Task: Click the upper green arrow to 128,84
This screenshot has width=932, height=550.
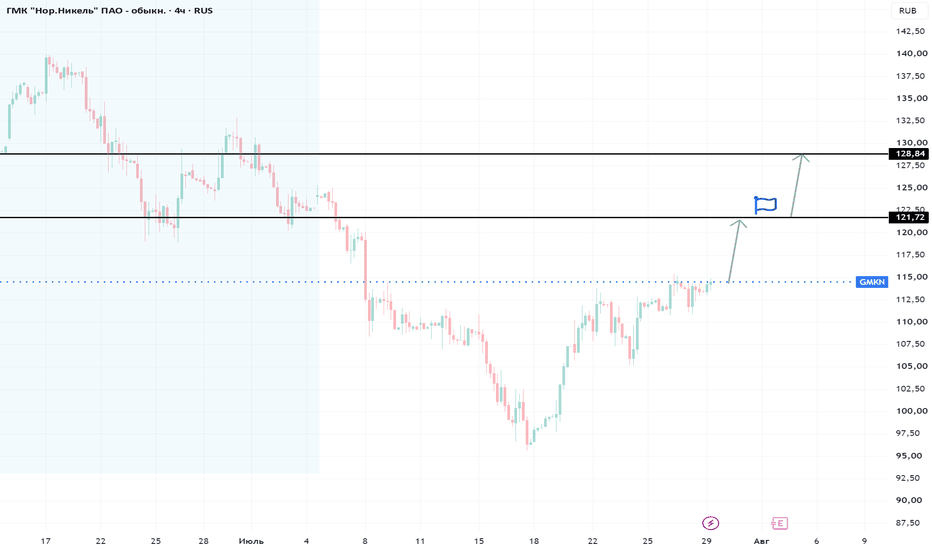Action: [x=796, y=186]
